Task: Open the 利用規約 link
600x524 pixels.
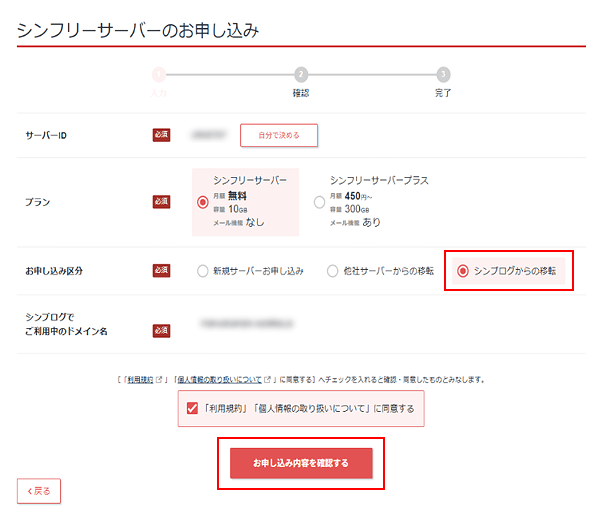Action: click(140, 380)
